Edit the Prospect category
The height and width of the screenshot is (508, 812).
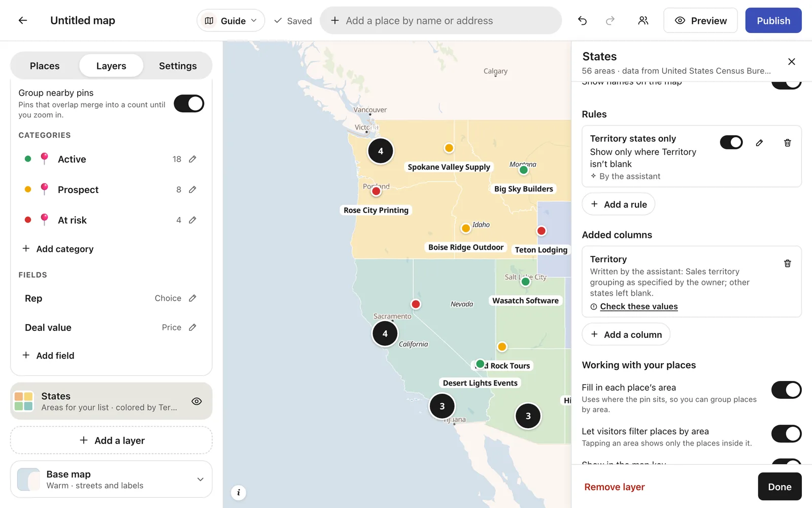tap(192, 189)
